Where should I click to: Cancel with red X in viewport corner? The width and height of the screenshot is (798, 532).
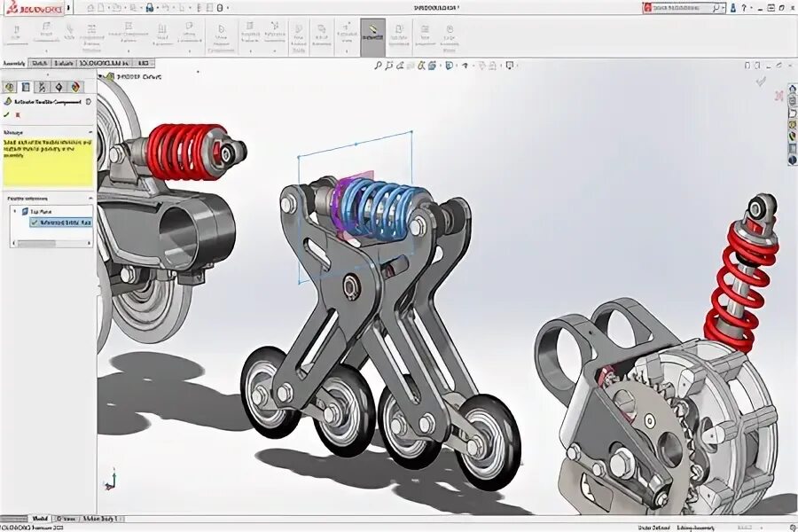[778, 95]
